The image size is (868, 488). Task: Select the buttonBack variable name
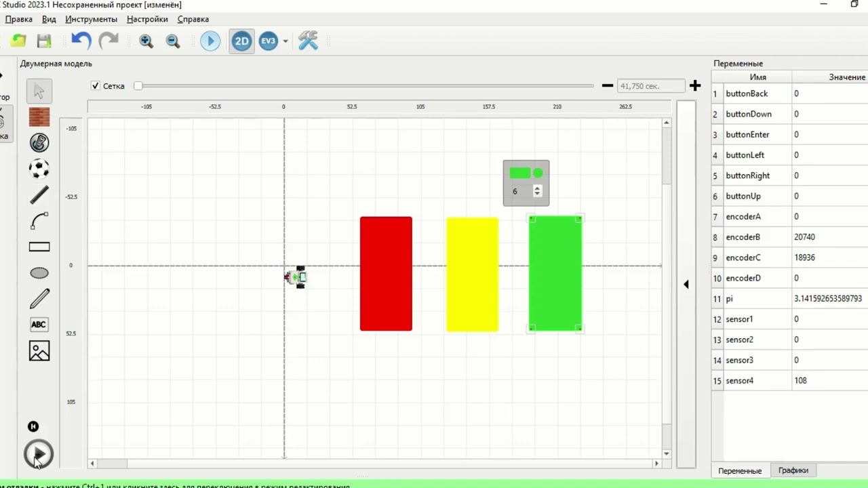pyautogui.click(x=747, y=94)
